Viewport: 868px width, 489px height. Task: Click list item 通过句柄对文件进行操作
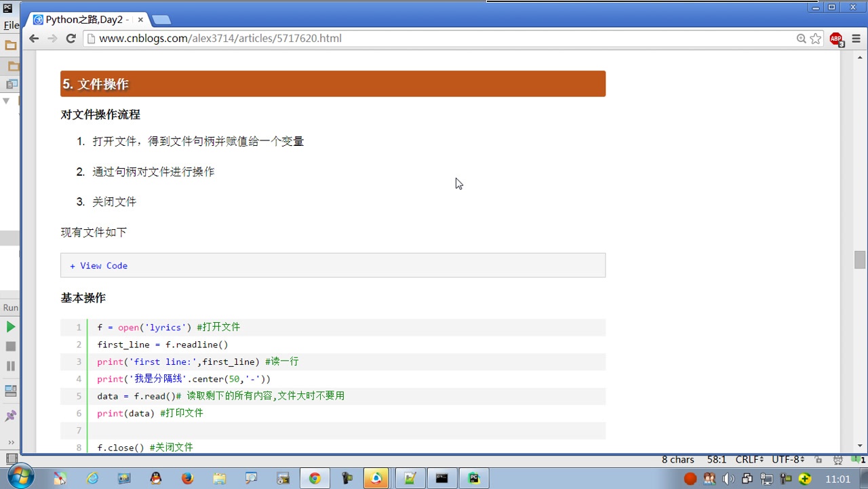coord(153,172)
